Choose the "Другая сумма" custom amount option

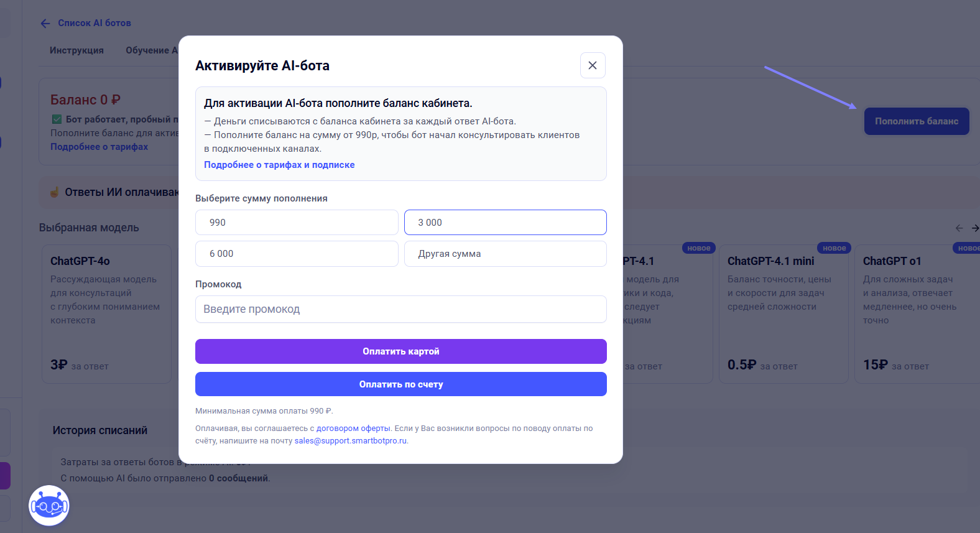(x=505, y=254)
